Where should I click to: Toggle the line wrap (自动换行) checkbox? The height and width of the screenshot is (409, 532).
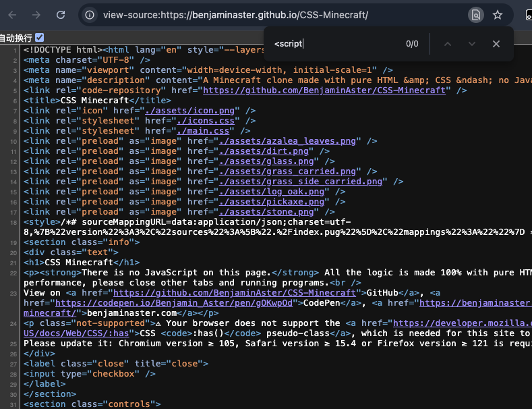click(40, 37)
